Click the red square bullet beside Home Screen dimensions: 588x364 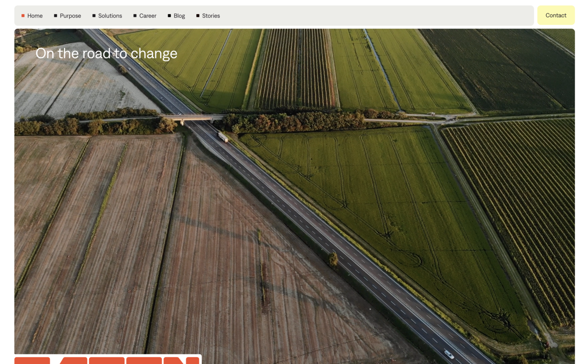(x=23, y=16)
